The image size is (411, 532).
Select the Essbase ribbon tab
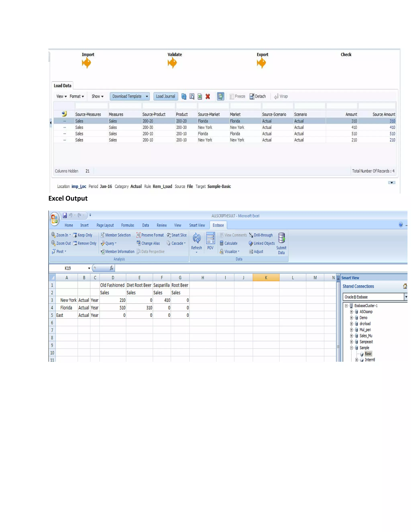pos(218,225)
